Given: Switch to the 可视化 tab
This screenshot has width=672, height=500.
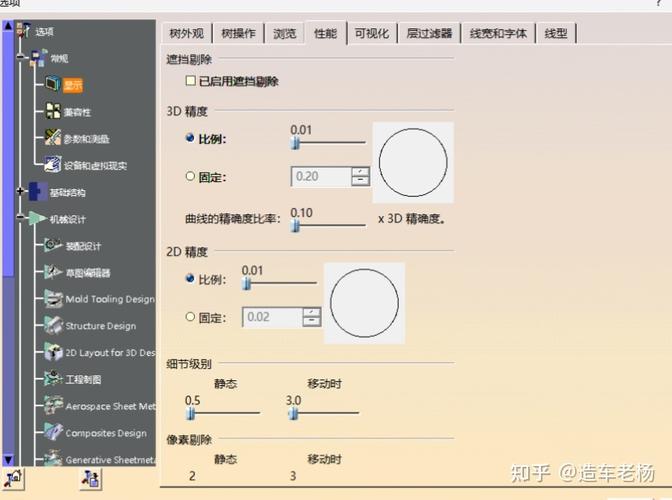Looking at the screenshot, I should point(372,33).
